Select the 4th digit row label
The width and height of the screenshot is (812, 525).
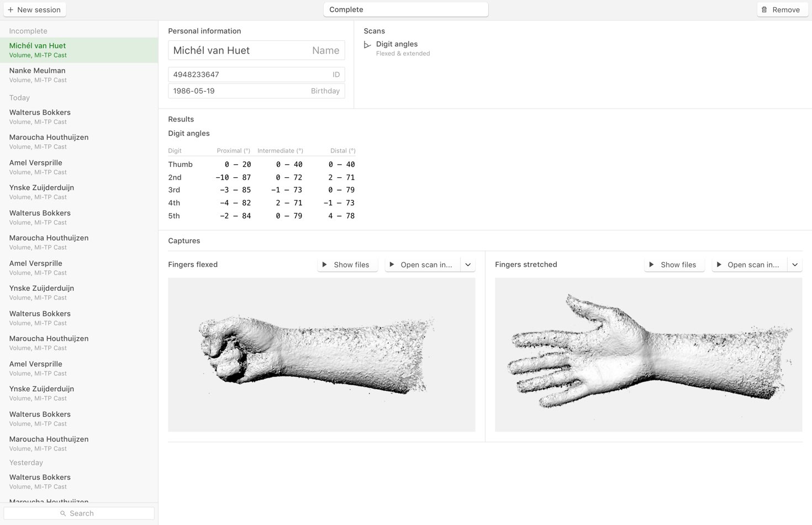(174, 203)
